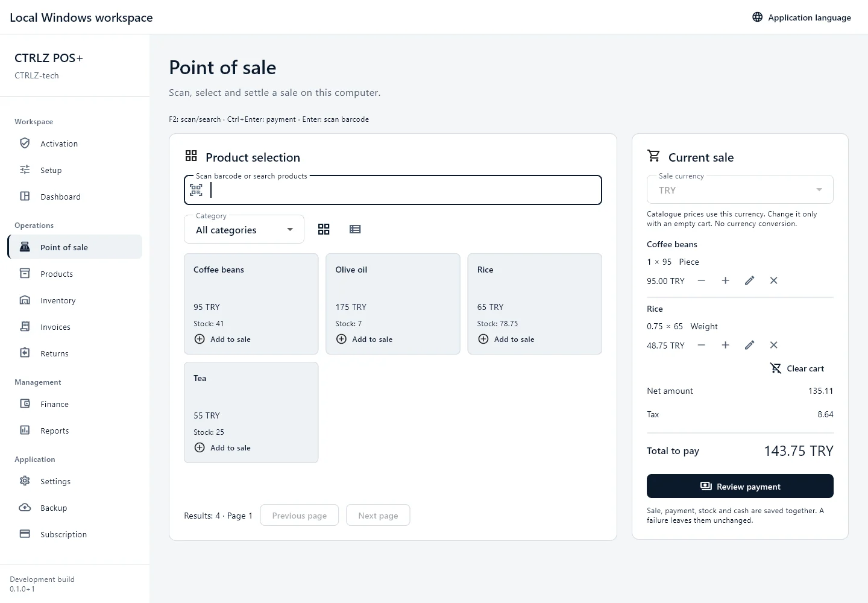Select Point of sale in sidebar
The image size is (868, 603).
tap(75, 247)
